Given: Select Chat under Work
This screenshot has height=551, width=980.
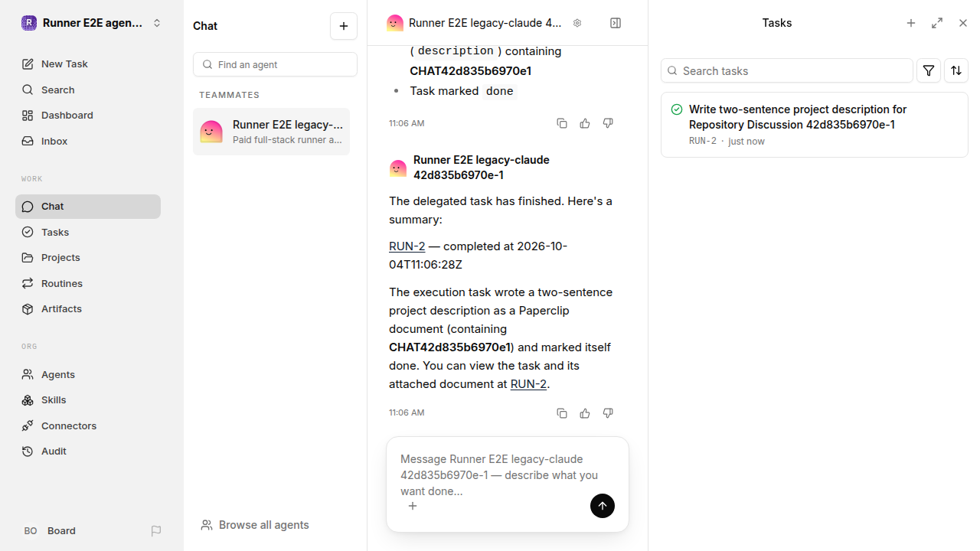Looking at the screenshot, I should 88,207.
